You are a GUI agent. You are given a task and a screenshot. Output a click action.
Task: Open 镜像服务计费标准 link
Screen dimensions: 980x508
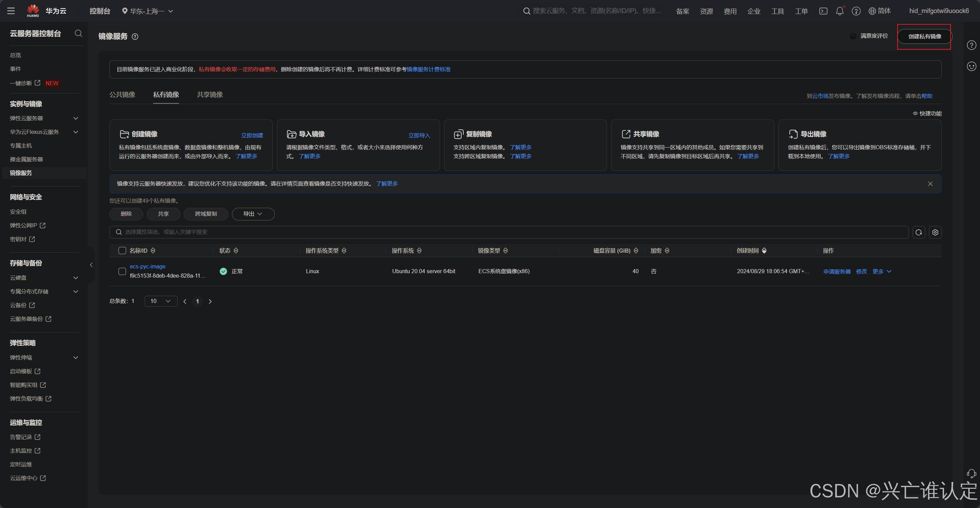pos(429,69)
